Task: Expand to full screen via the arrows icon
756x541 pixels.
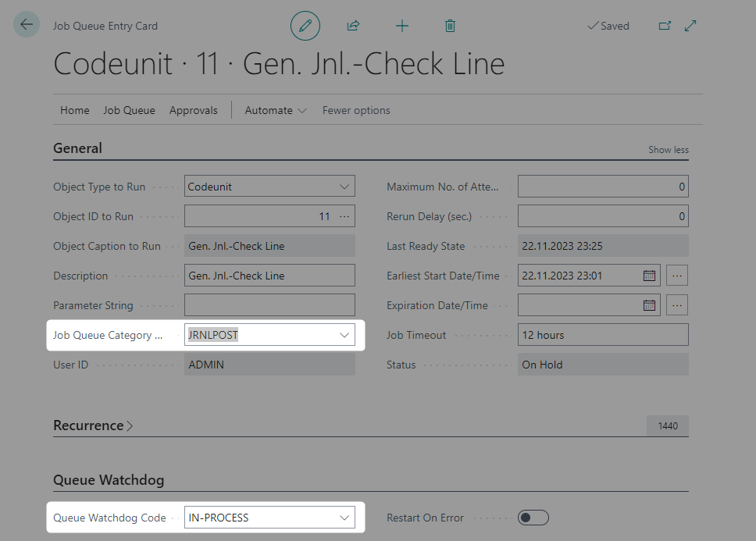Action: point(690,25)
